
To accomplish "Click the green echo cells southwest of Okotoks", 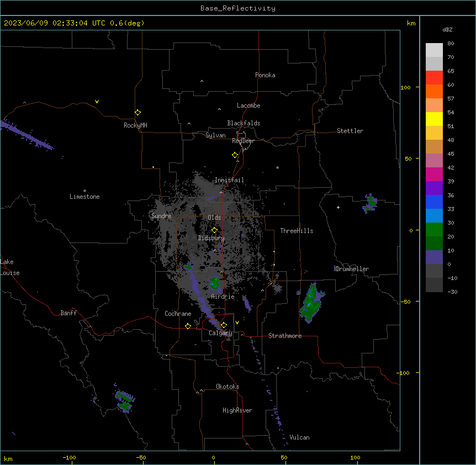I will [124, 401].
